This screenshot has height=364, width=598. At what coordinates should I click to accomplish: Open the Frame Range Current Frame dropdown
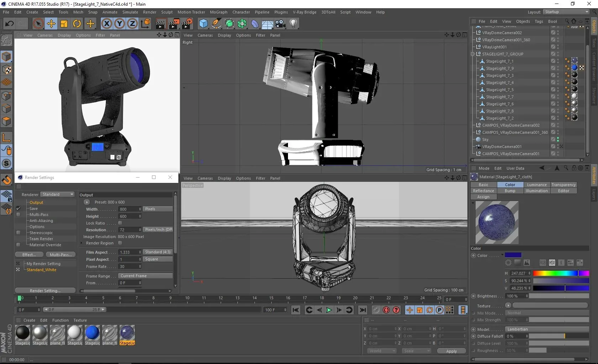[145, 276]
